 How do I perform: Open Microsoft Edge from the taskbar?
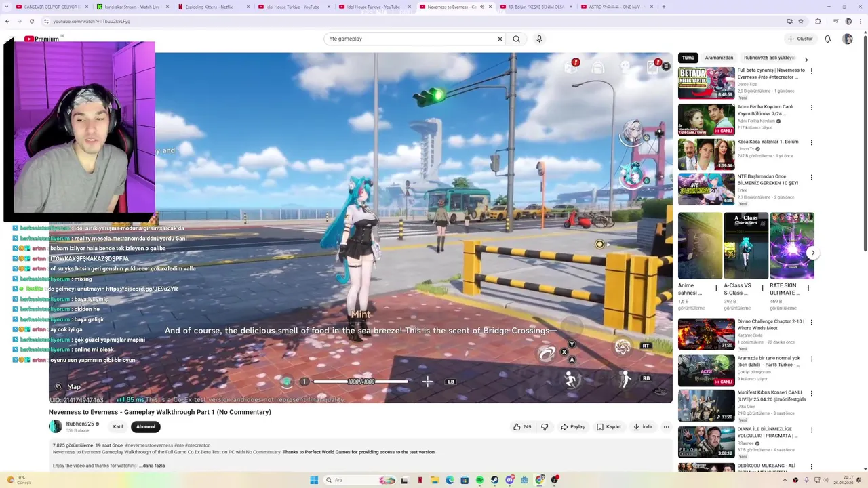click(x=450, y=480)
